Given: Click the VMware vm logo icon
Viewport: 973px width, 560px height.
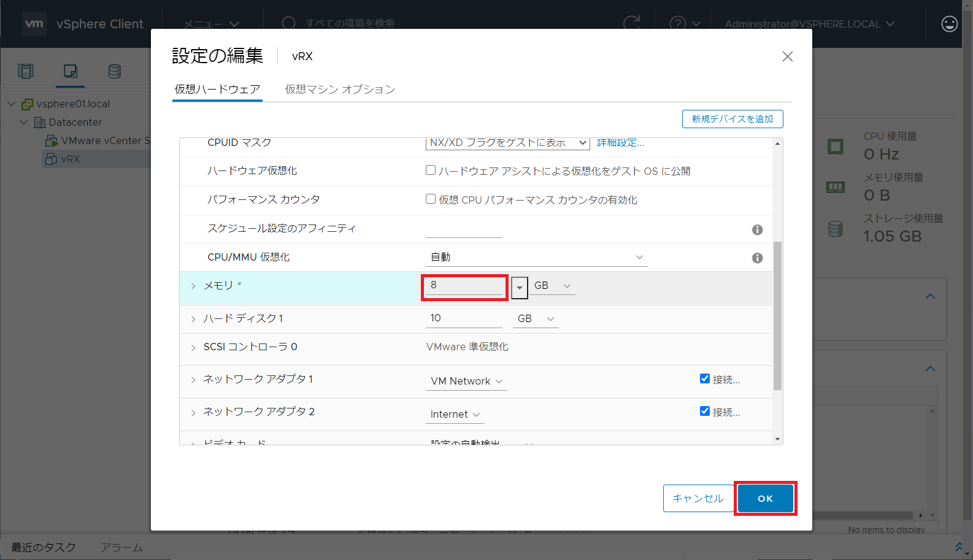Looking at the screenshot, I should coord(34,24).
